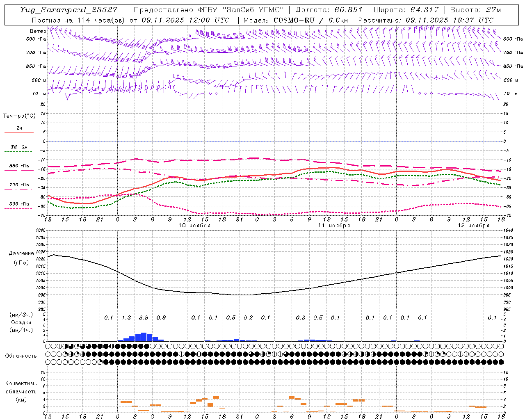Click the (мм/1ч.) unit label
This screenshot has width=525, height=420.
point(21,330)
